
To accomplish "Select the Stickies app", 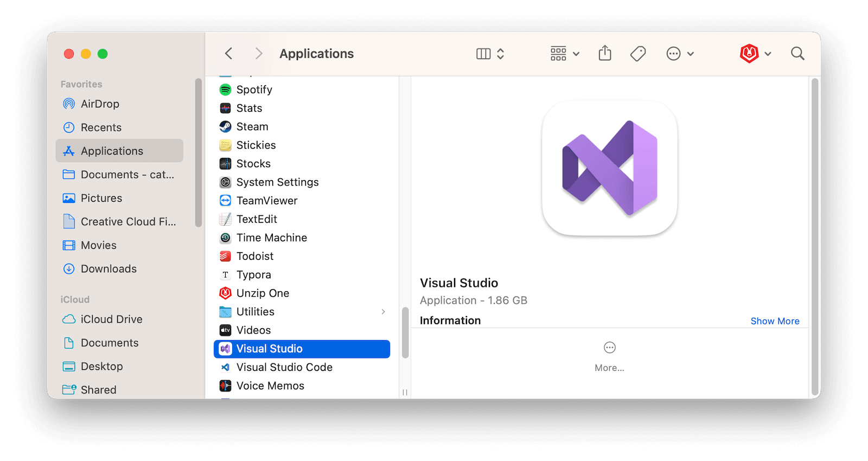I will coord(302,145).
